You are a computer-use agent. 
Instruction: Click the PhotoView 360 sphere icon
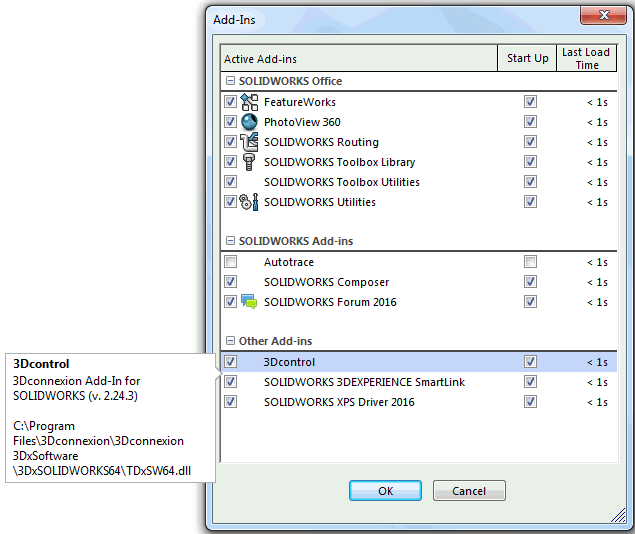pyautogui.click(x=249, y=122)
